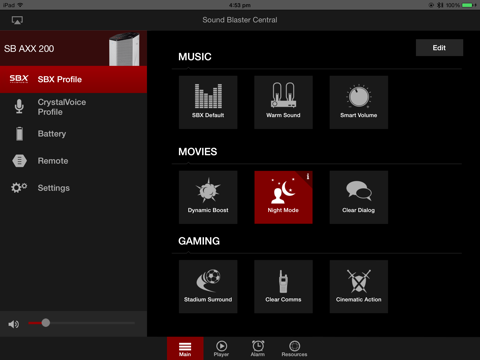Adjust the master volume slider
This screenshot has width=480, height=360.
click(x=82, y=323)
